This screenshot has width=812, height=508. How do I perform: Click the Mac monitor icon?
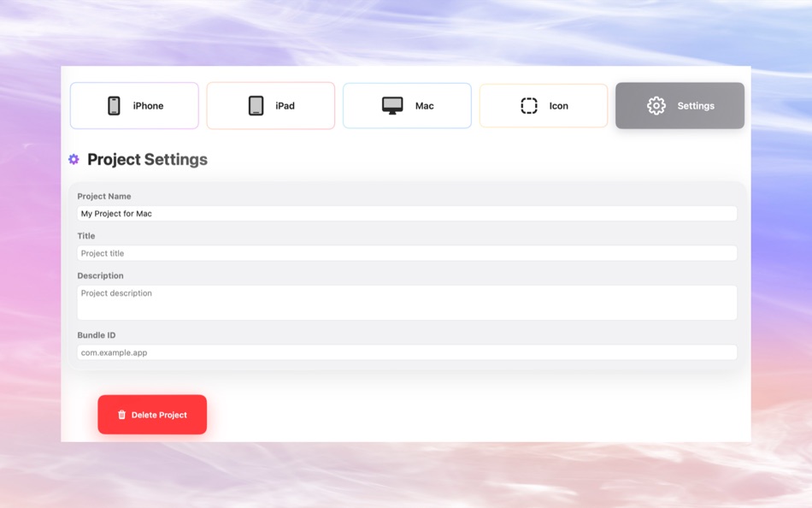click(393, 105)
